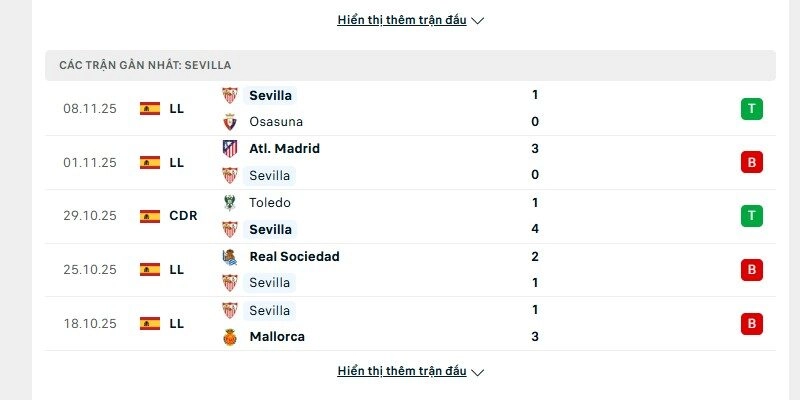
Task: Expand more Sevilla matches via bottom chevron
Action: click(x=477, y=372)
